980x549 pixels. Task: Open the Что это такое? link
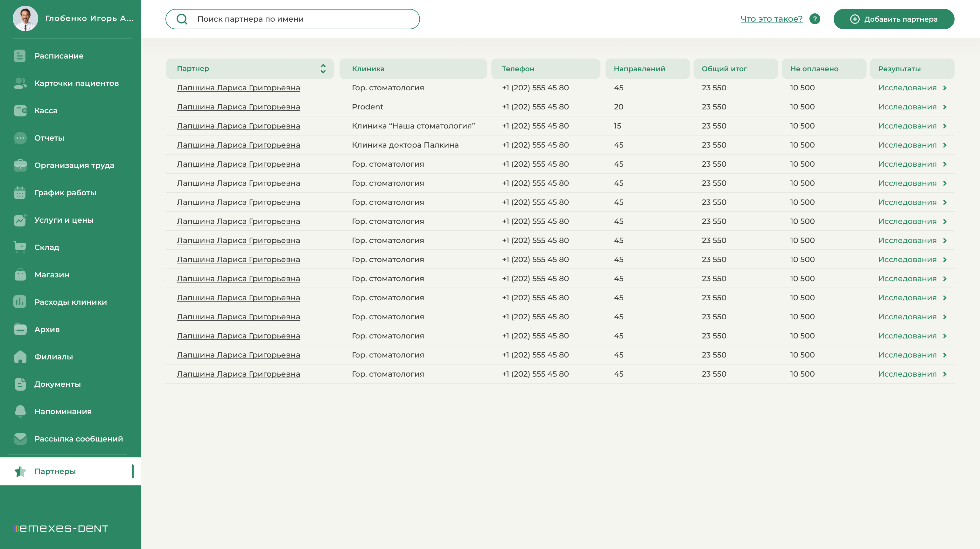tap(771, 19)
